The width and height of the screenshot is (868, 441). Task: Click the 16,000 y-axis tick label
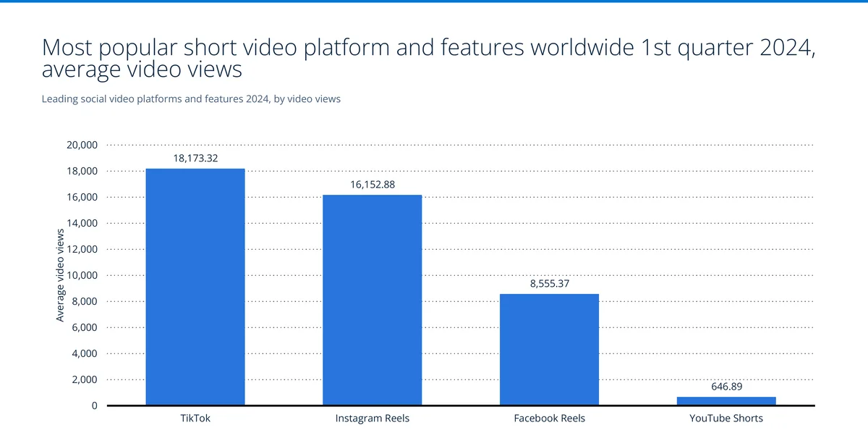[x=82, y=197]
